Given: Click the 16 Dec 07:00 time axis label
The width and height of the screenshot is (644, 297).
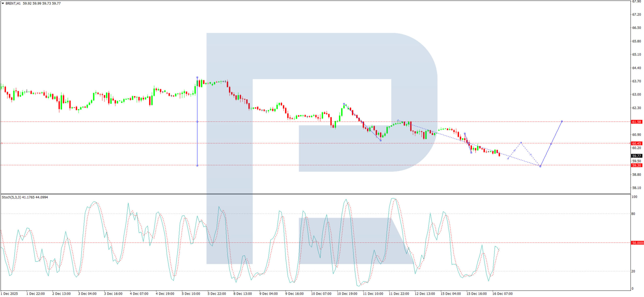Looking at the screenshot, I should [x=502, y=294].
